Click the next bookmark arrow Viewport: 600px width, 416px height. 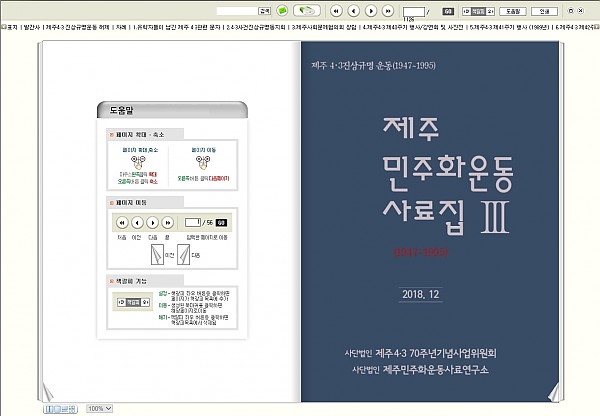pos(491,11)
